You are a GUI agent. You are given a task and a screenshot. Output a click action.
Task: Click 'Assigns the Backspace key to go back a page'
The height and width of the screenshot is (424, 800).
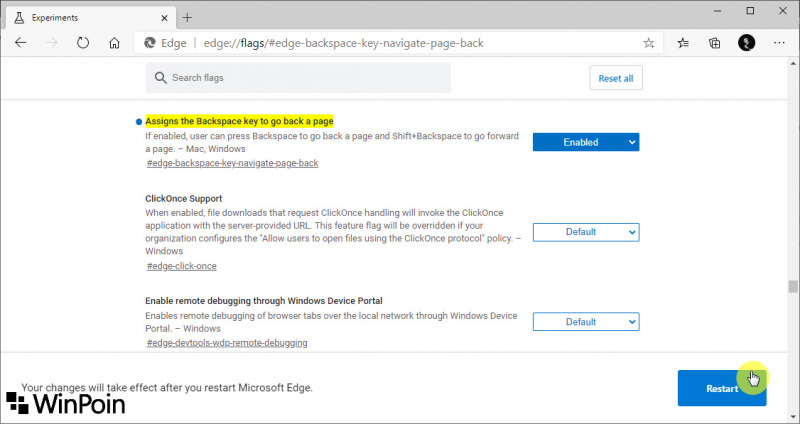(x=239, y=121)
